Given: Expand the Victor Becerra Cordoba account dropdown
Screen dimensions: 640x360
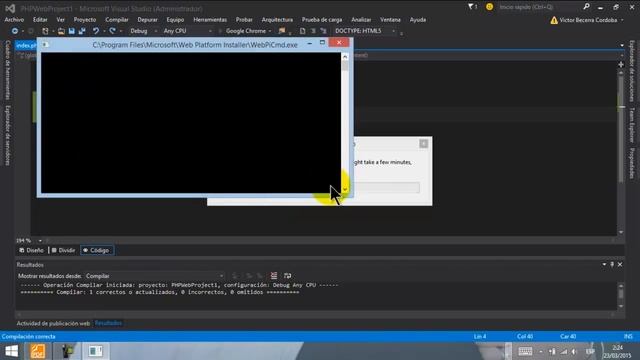Looking at the screenshot, I should (622, 20).
